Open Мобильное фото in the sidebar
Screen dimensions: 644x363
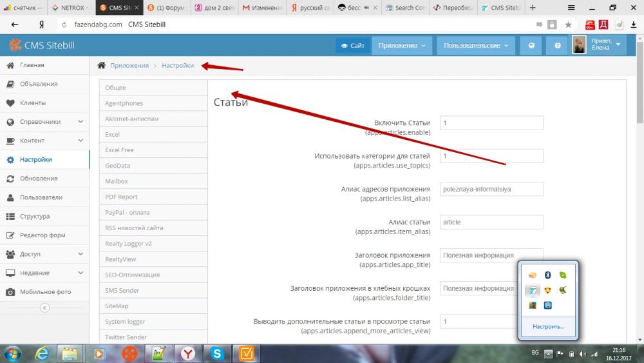[x=45, y=291]
